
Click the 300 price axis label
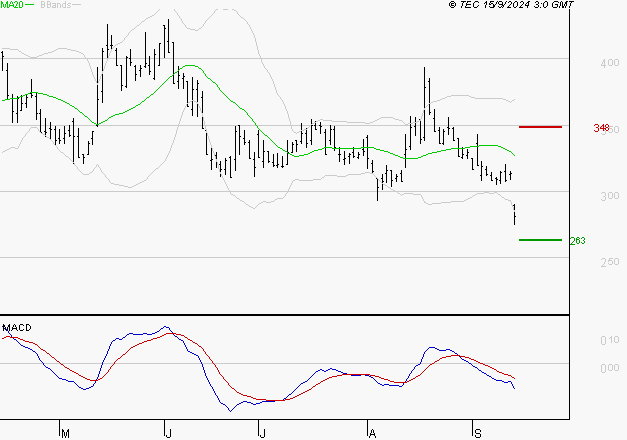coord(610,196)
